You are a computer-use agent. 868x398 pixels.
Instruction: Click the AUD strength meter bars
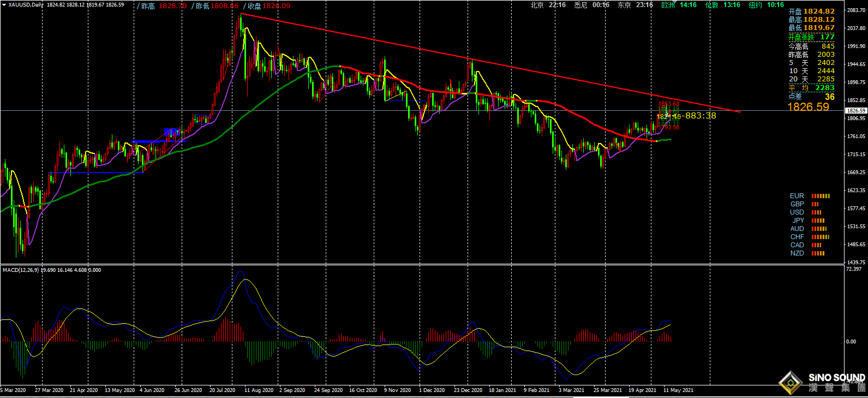[x=819, y=229]
